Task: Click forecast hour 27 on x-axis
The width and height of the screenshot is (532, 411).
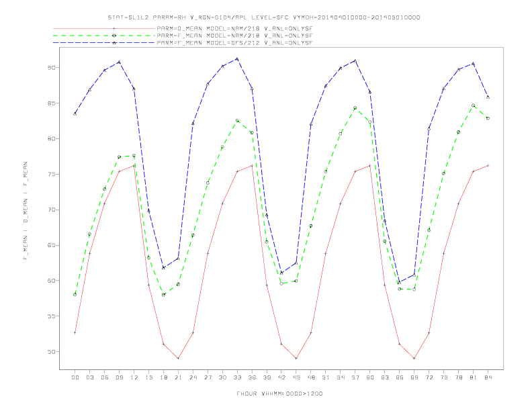Action: pyautogui.click(x=208, y=377)
